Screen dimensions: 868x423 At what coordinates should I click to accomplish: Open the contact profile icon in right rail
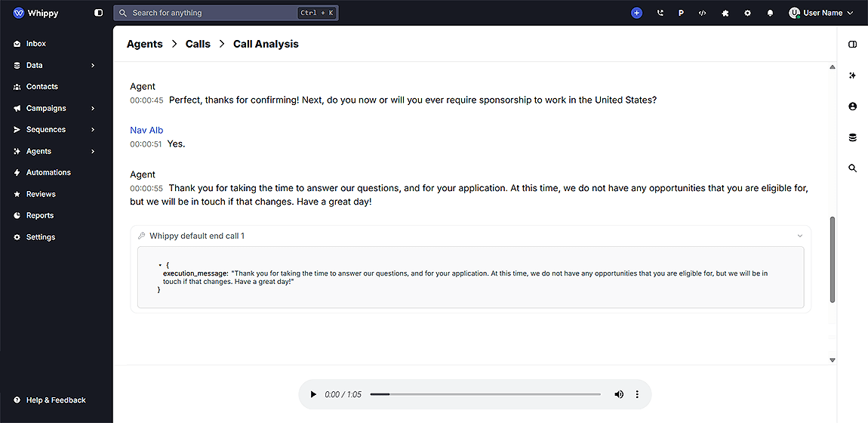click(x=852, y=107)
